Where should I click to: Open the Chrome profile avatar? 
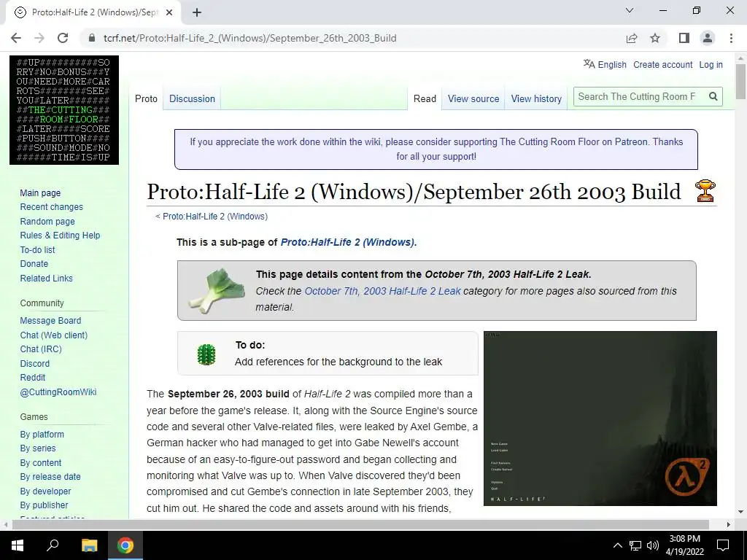coord(708,38)
